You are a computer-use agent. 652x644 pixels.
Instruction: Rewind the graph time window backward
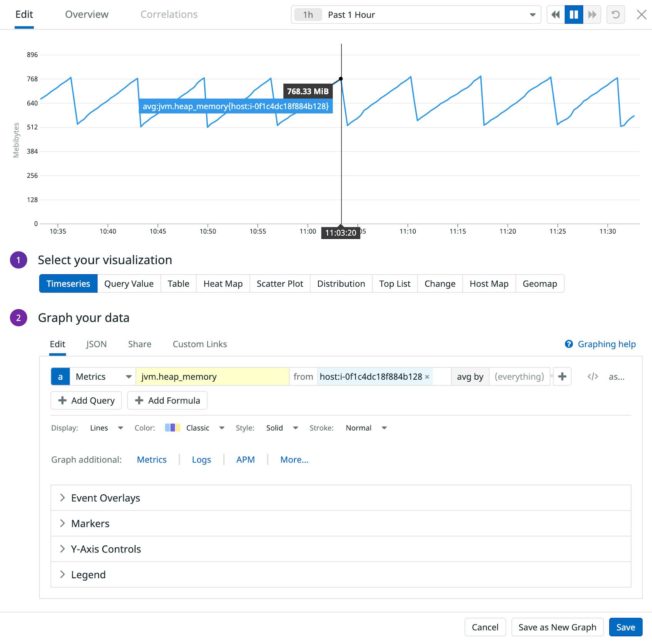[x=556, y=14]
